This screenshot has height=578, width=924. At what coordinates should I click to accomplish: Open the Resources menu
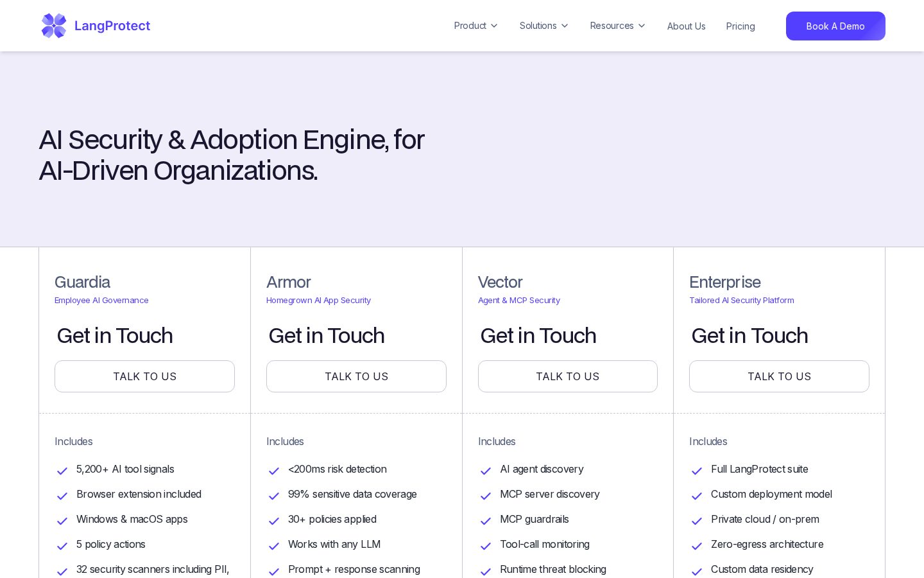pyautogui.click(x=617, y=26)
